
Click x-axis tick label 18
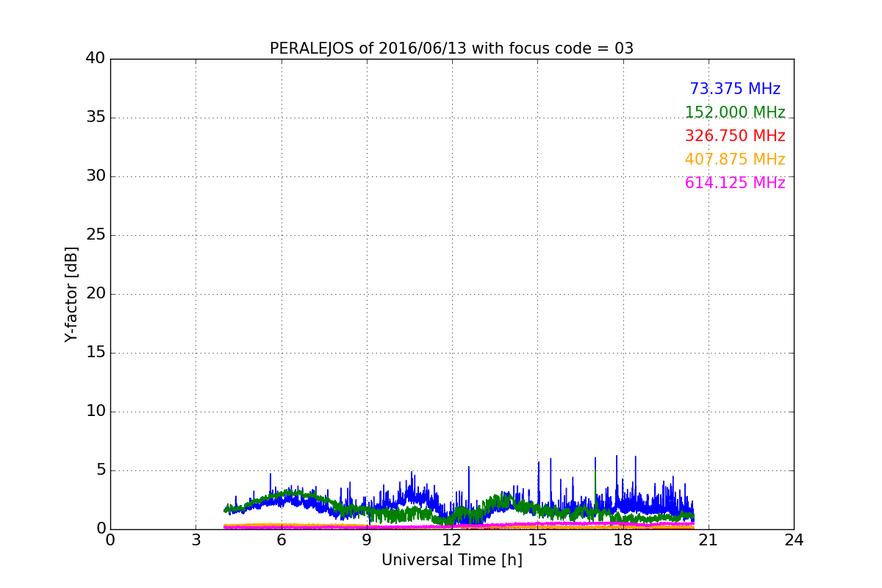[623, 540]
